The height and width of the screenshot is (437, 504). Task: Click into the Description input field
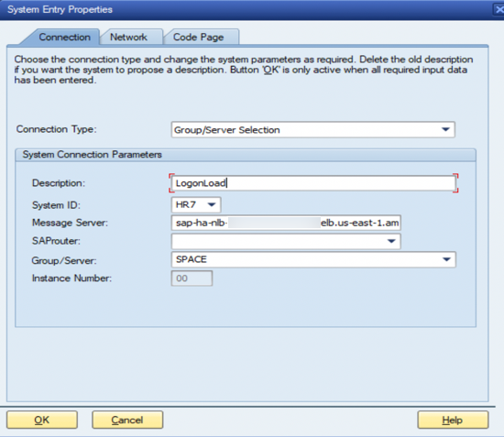(x=313, y=183)
